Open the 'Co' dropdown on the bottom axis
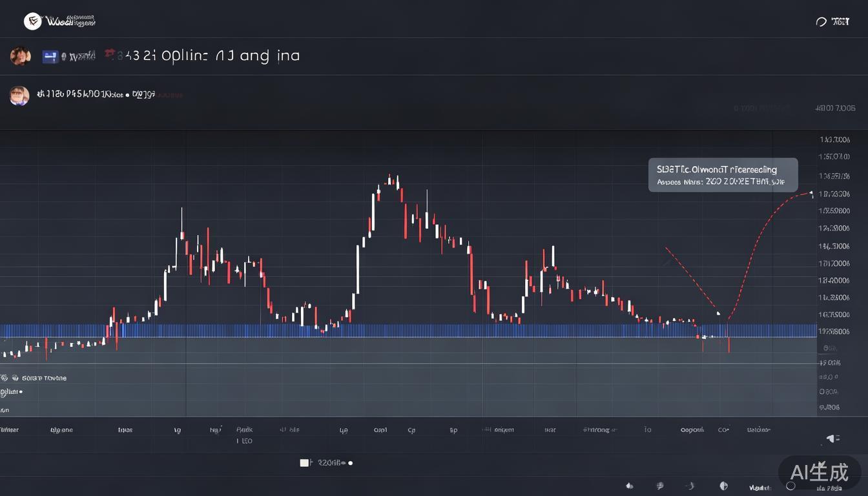 pyautogui.click(x=724, y=429)
